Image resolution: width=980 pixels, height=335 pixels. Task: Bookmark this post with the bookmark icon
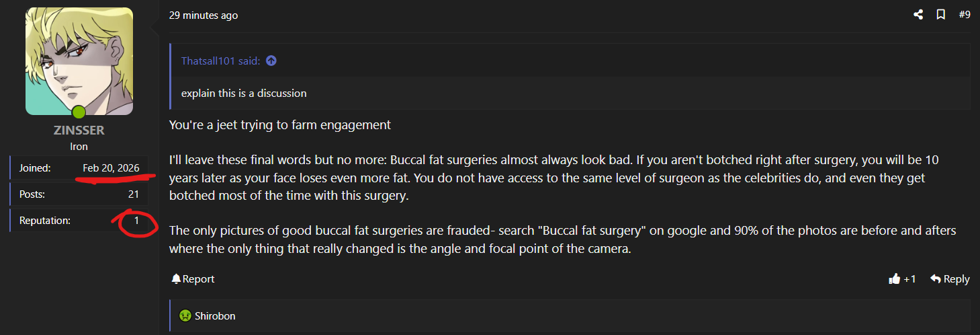tap(941, 14)
